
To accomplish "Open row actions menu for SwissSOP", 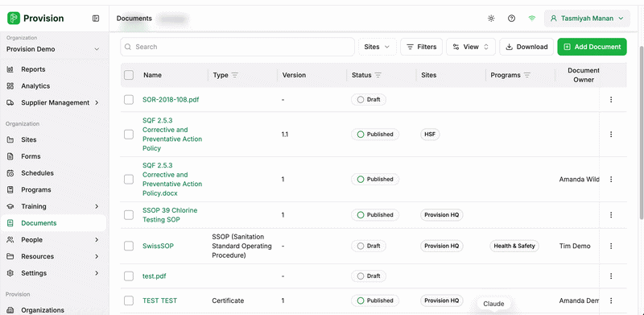I will (611, 246).
